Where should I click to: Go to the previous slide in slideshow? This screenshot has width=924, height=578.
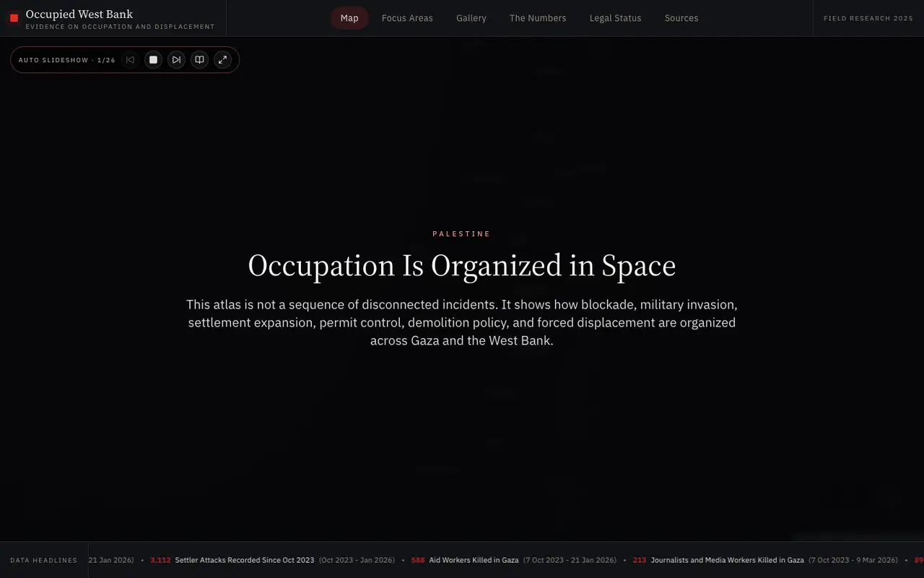130,60
